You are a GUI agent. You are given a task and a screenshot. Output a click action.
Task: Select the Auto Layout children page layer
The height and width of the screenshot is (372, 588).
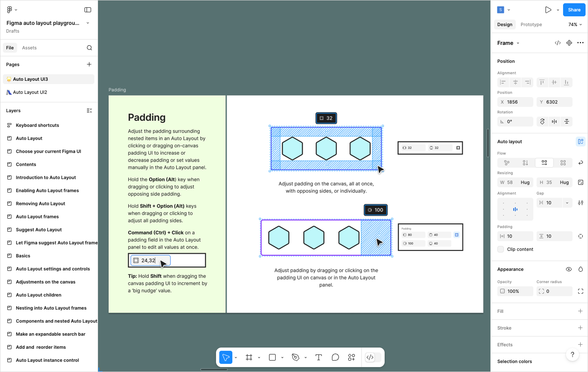(39, 294)
